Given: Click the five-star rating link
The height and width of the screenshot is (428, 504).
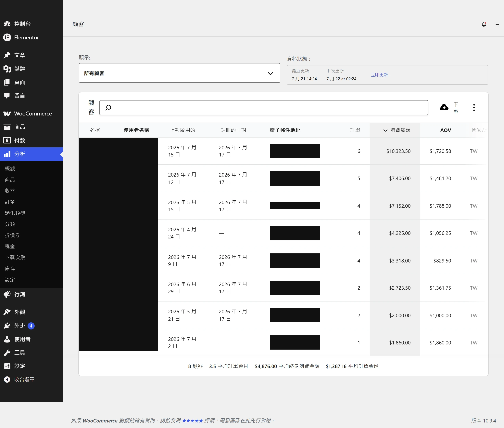Looking at the screenshot, I should [x=192, y=421].
